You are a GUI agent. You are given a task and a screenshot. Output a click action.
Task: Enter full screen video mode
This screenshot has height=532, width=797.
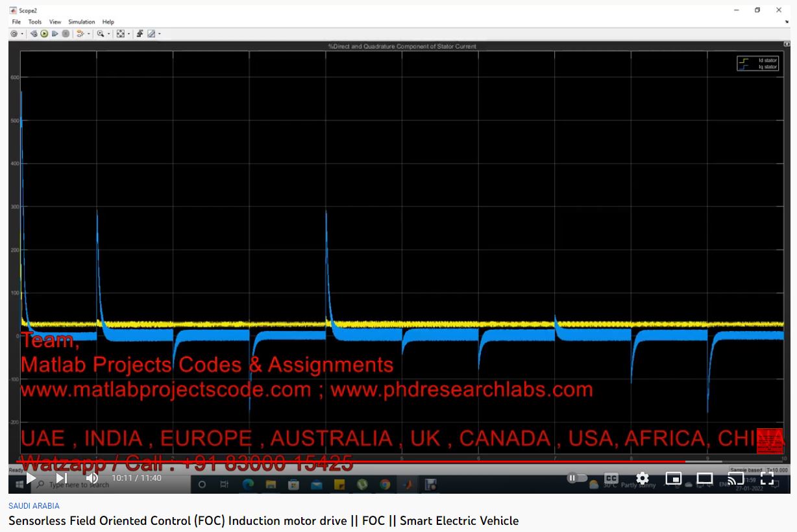tap(767, 479)
